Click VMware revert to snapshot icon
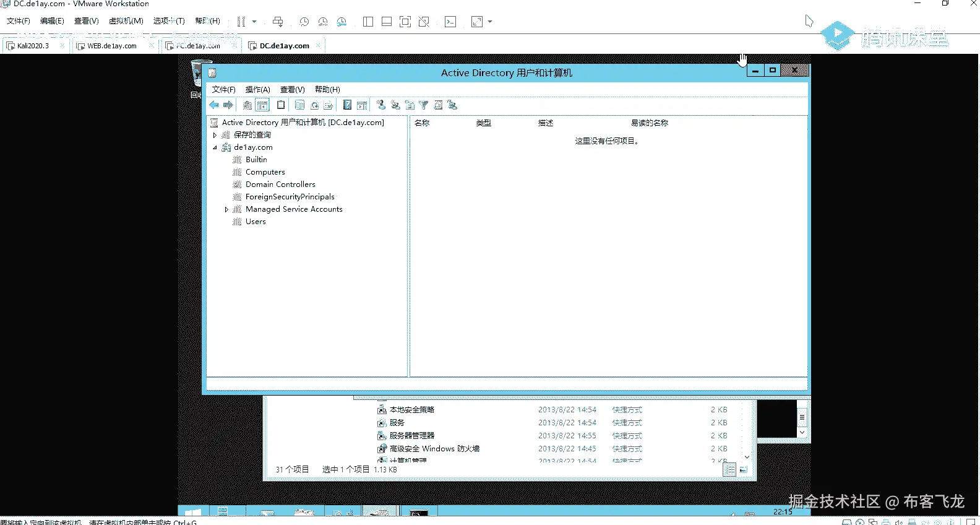Screen dimensions: 980x525 [323, 22]
